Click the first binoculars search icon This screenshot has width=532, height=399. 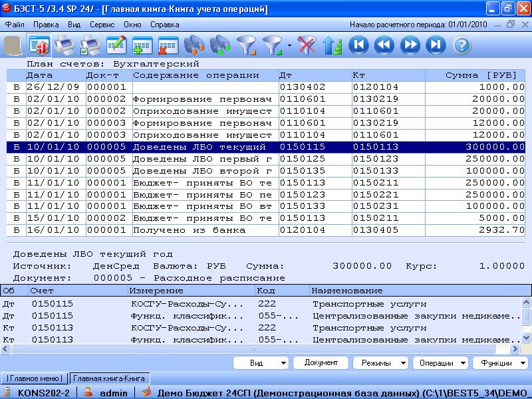click(x=194, y=45)
